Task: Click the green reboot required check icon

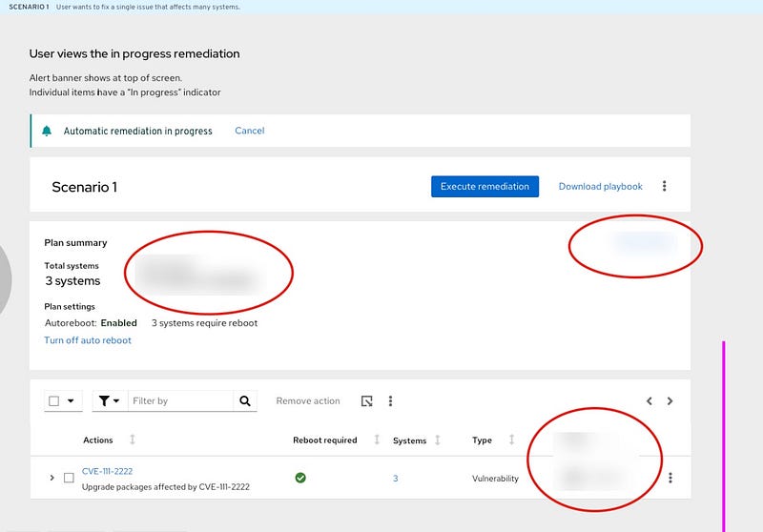Action: click(x=300, y=478)
